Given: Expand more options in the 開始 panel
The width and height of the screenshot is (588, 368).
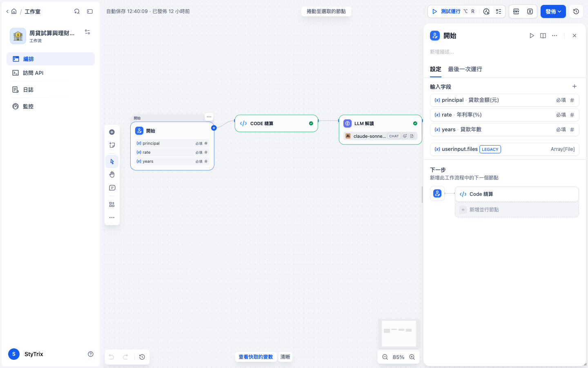Looking at the screenshot, I should [555, 36].
